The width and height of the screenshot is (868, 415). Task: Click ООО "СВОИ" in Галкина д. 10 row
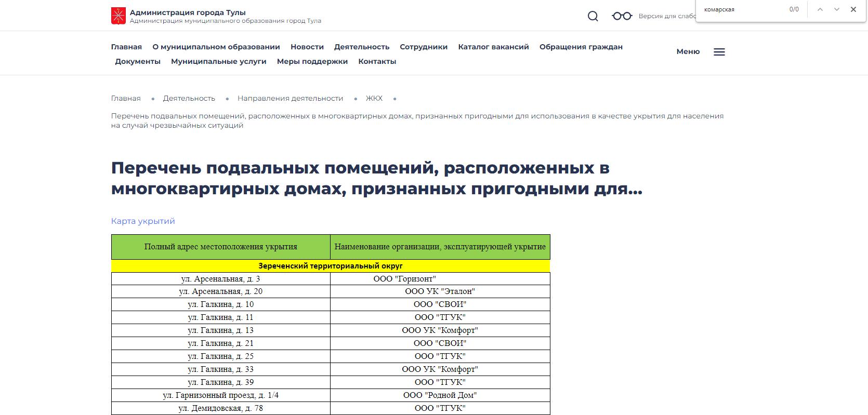pos(440,304)
